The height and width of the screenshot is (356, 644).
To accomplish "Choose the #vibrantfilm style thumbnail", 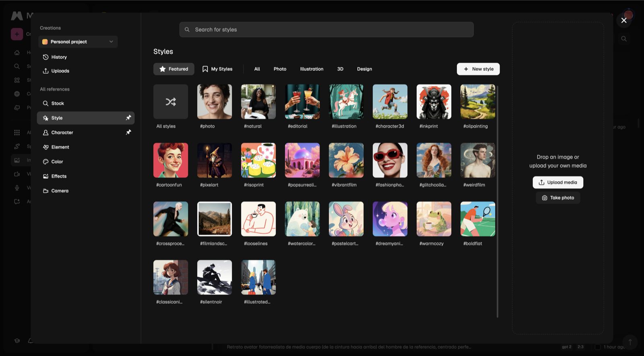I will tap(346, 160).
